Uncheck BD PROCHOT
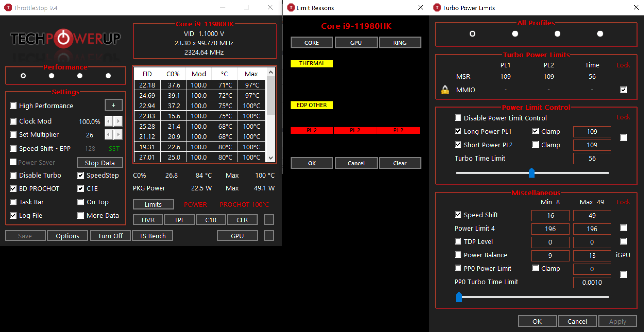This screenshot has height=332, width=644. pyautogui.click(x=13, y=189)
